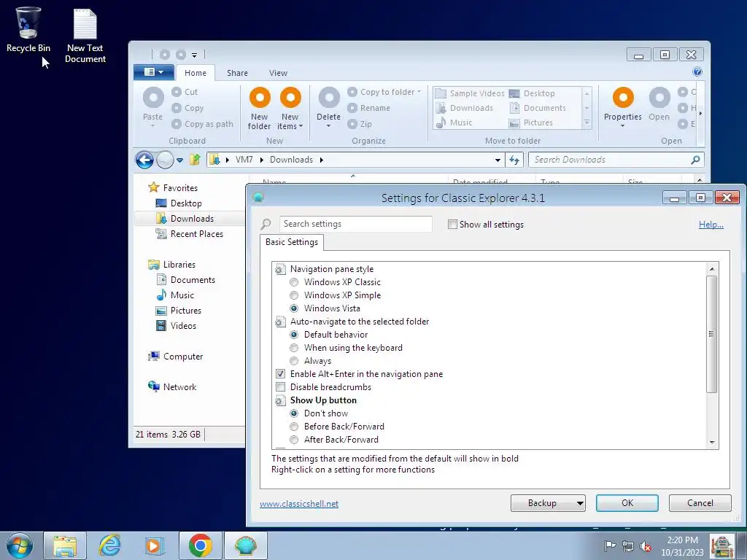
Task: Open Windows Media Player from taskbar
Action: pos(155,545)
